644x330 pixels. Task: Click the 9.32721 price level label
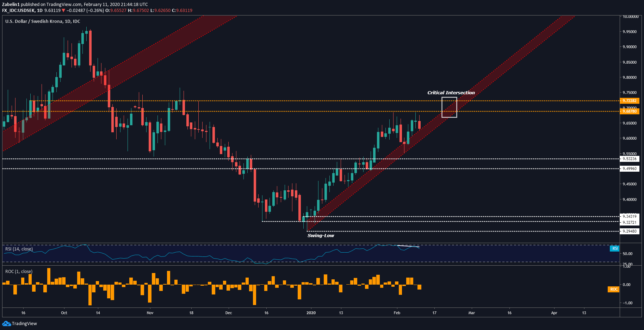click(x=629, y=222)
